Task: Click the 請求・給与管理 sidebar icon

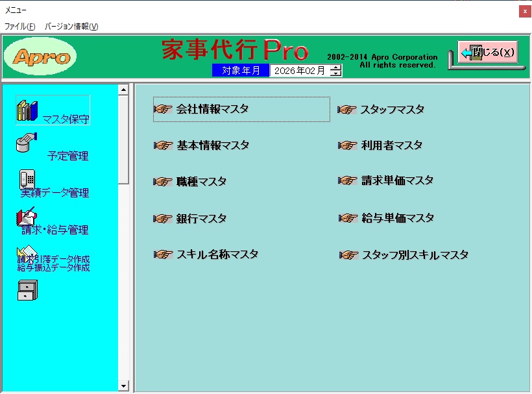Action: [x=27, y=217]
